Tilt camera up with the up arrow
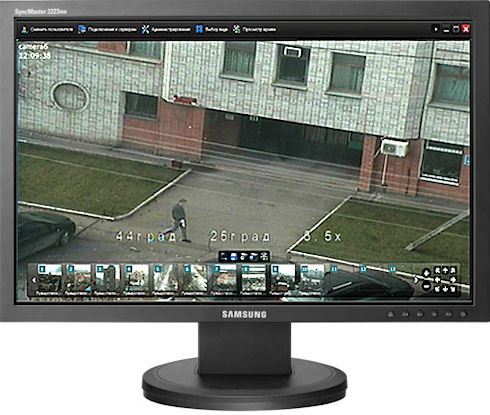Screen dimensions: 490x415 pyautogui.click(x=445, y=270)
